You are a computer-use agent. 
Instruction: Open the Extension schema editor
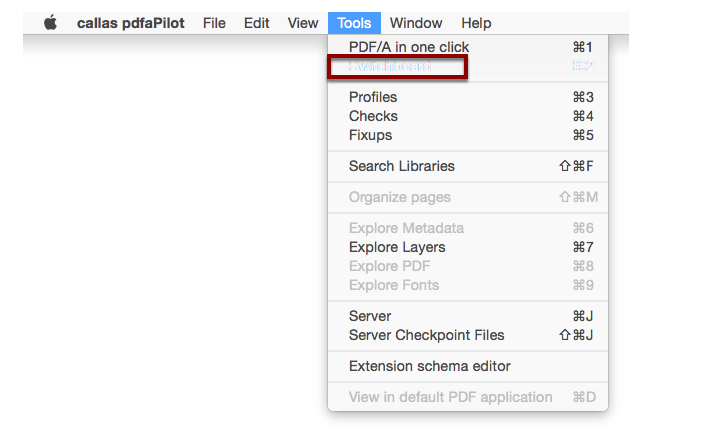point(468,366)
